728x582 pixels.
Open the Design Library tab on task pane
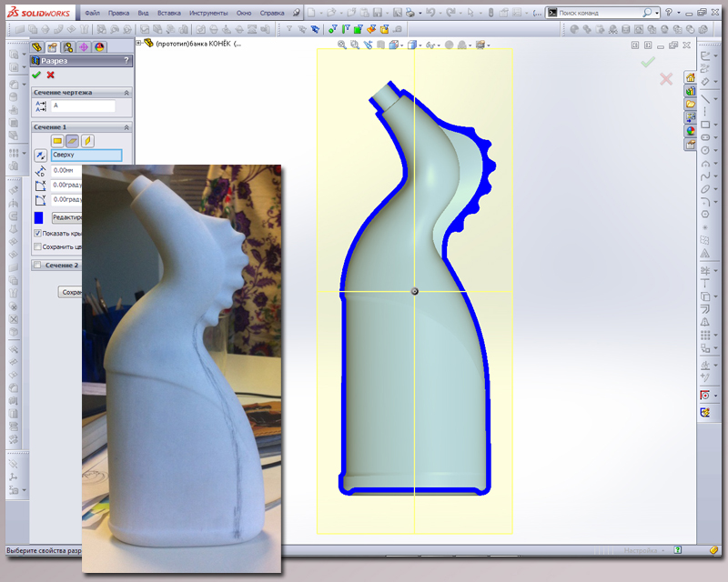(x=691, y=91)
